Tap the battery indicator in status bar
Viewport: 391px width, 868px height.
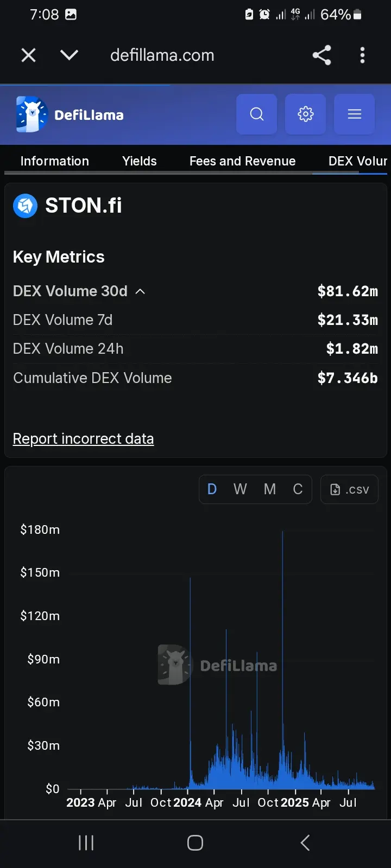pos(357,15)
